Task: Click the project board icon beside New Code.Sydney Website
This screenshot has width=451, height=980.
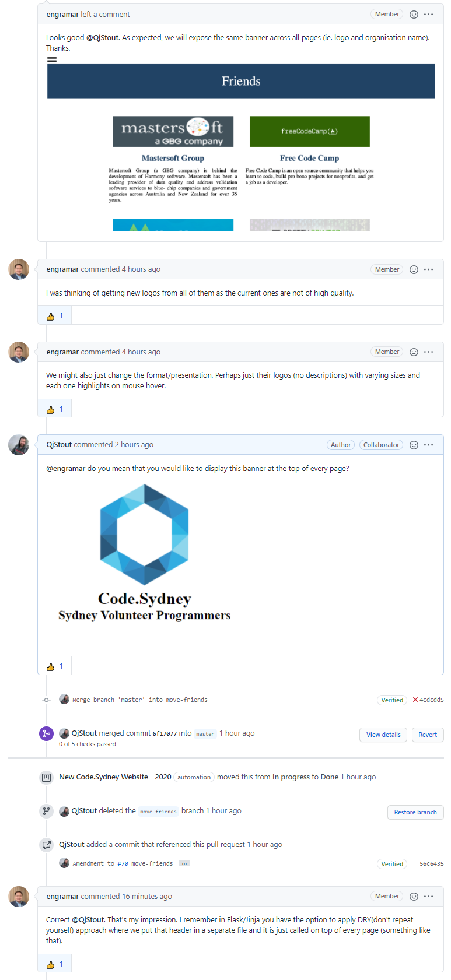Action: [x=46, y=777]
